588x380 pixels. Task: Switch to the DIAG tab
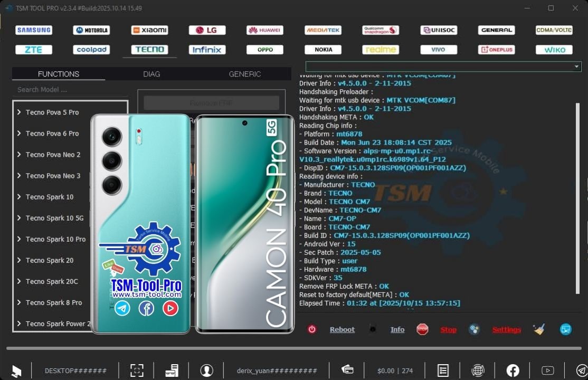coord(151,74)
